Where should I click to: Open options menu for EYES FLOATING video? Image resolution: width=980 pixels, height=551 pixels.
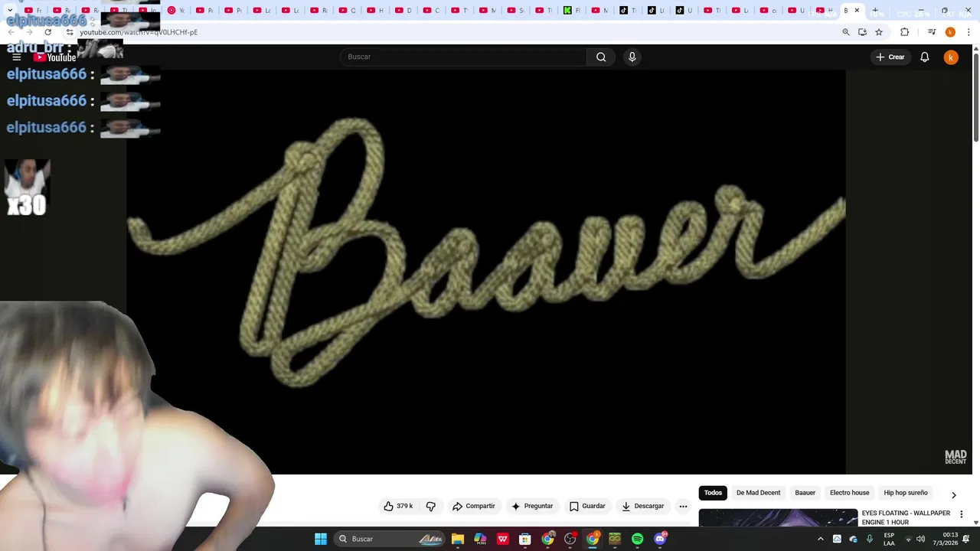(x=962, y=514)
